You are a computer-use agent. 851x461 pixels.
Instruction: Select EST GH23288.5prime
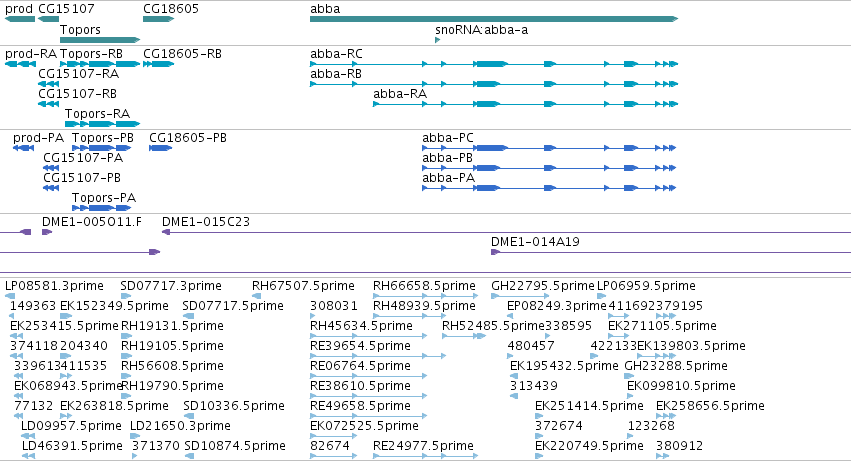[676, 367]
